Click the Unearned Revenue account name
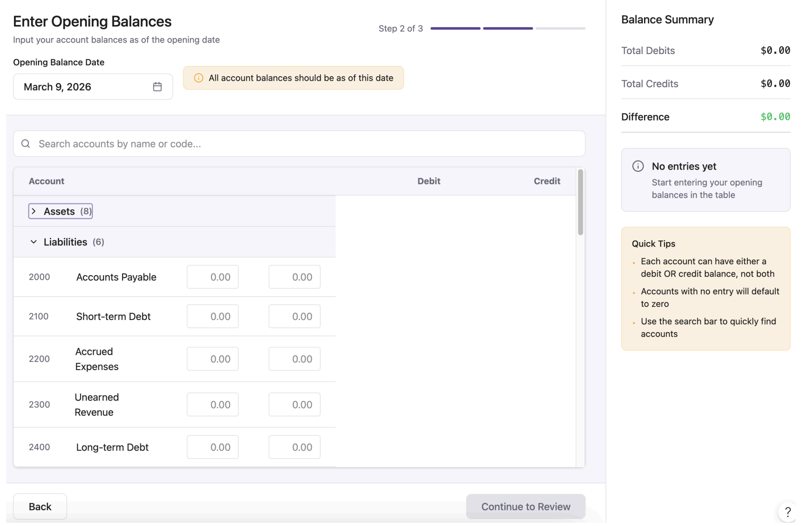This screenshot has width=812, height=526. (97, 405)
